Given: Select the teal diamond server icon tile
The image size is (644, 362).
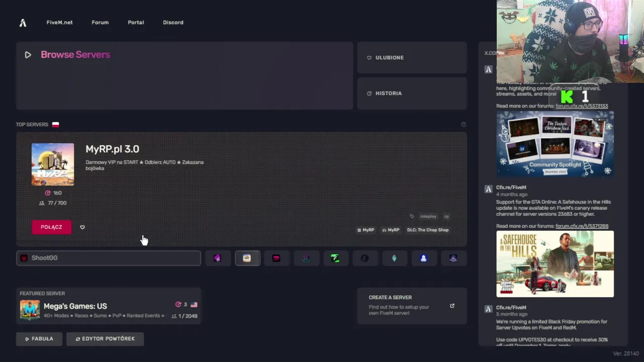Looking at the screenshot, I should click(394, 258).
